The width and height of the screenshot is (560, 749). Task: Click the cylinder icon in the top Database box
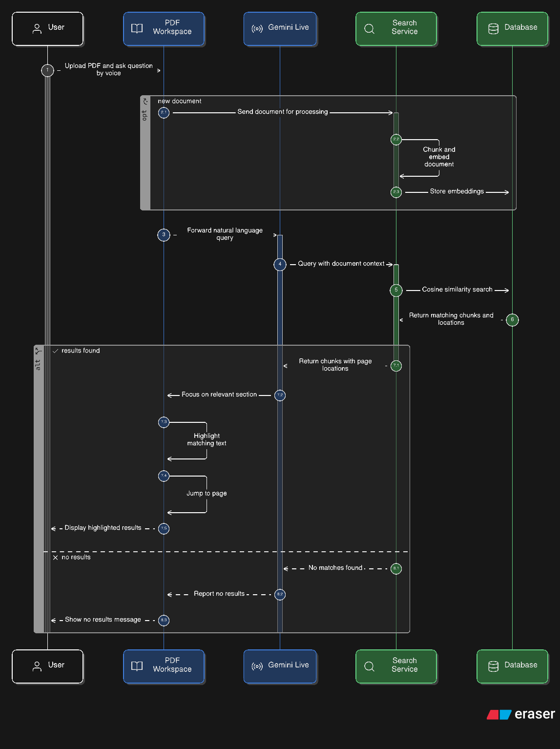[x=494, y=29]
